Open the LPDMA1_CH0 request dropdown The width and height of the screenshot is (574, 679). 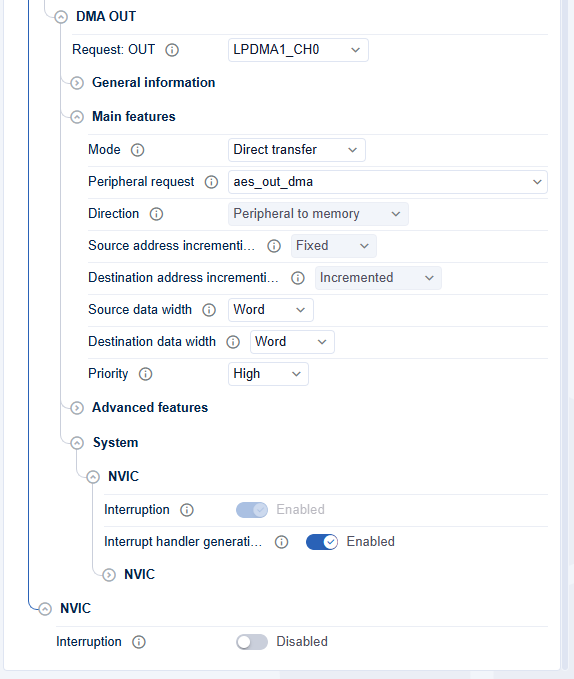[298, 50]
